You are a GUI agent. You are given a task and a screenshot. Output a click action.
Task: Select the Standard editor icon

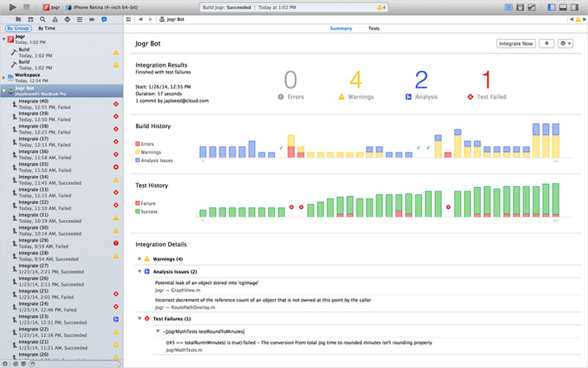coord(509,7)
